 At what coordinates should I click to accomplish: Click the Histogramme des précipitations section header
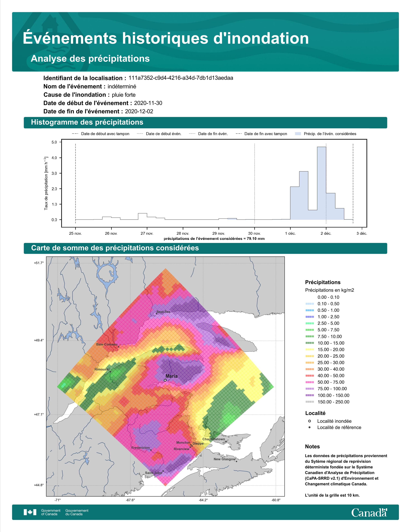coord(205,122)
